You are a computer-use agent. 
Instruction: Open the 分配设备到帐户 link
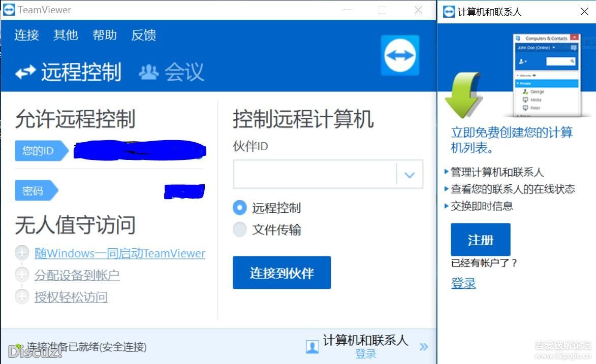[77, 275]
